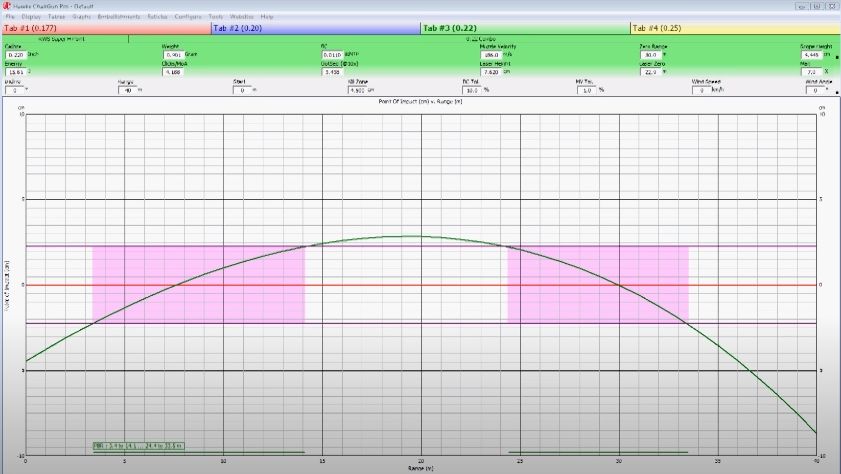Edit the BC Tol percentage field
Viewport: 841px width, 474px height.
[x=472, y=90]
